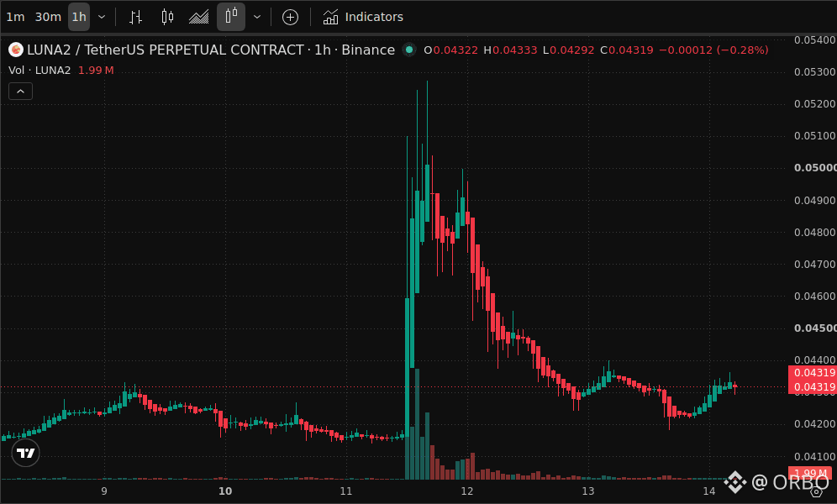Screen dimensions: 837x504
Task: Click the change value −0.00012 (−0.28%)
Action: pyautogui.click(x=713, y=50)
